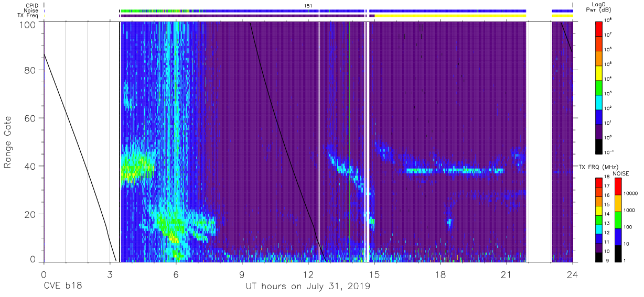Click the y-axis tick label 80
Image resolution: width=644 pixels, height=297 pixels.
tap(31, 70)
